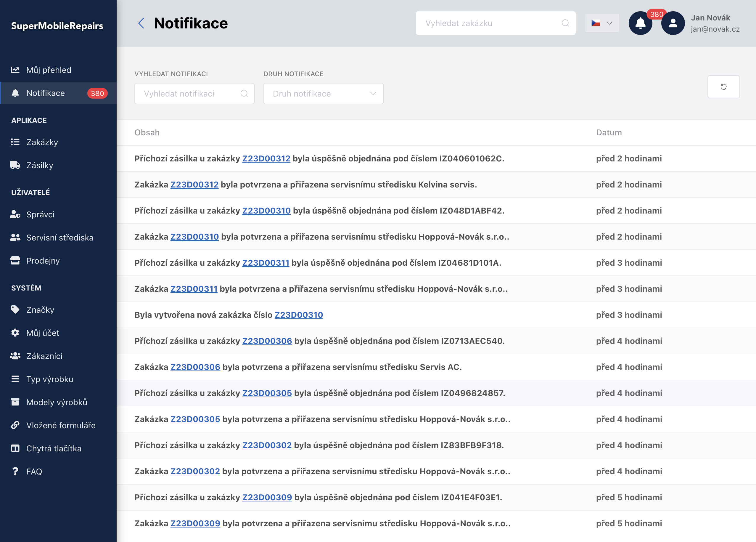Click the link icon beside Vložené formuláře
The image size is (756, 542).
point(15,425)
